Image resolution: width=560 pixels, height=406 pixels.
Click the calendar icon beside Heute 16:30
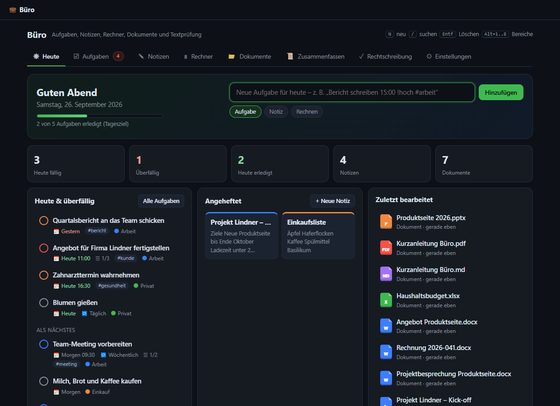pyautogui.click(x=56, y=286)
